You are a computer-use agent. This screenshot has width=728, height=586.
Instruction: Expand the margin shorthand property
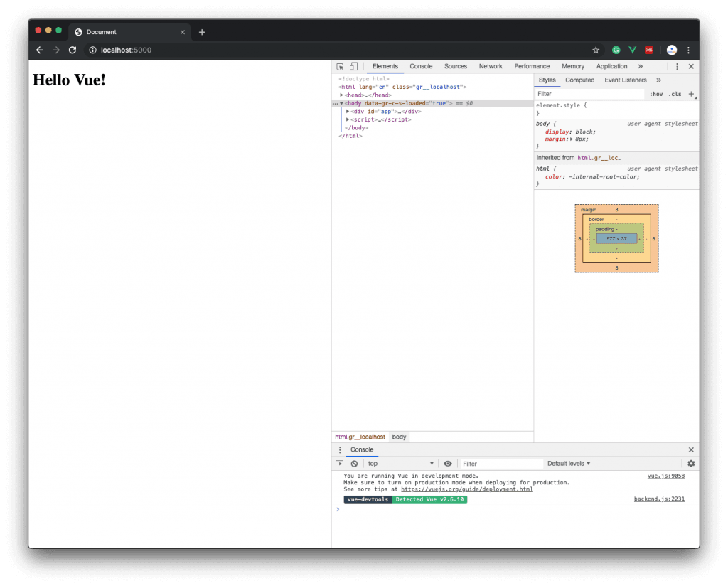click(572, 139)
